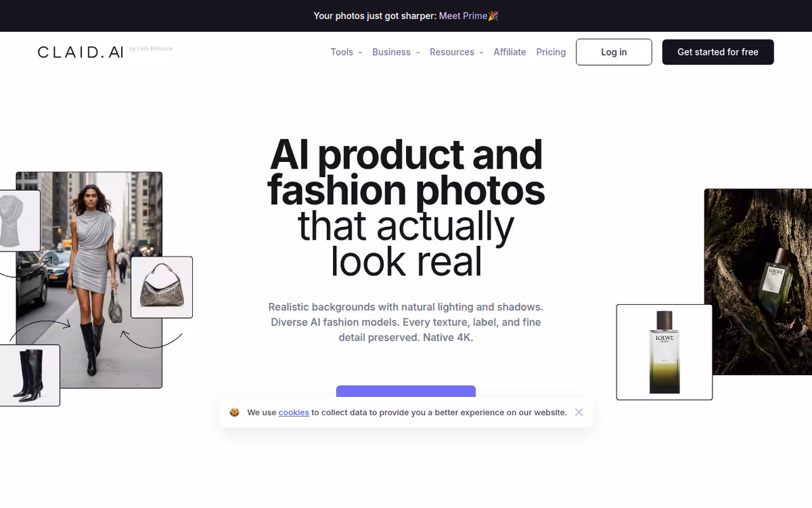Viewport: 812px width, 508px height.
Task: Open the Meet Prime announcement link
Action: 469,16
